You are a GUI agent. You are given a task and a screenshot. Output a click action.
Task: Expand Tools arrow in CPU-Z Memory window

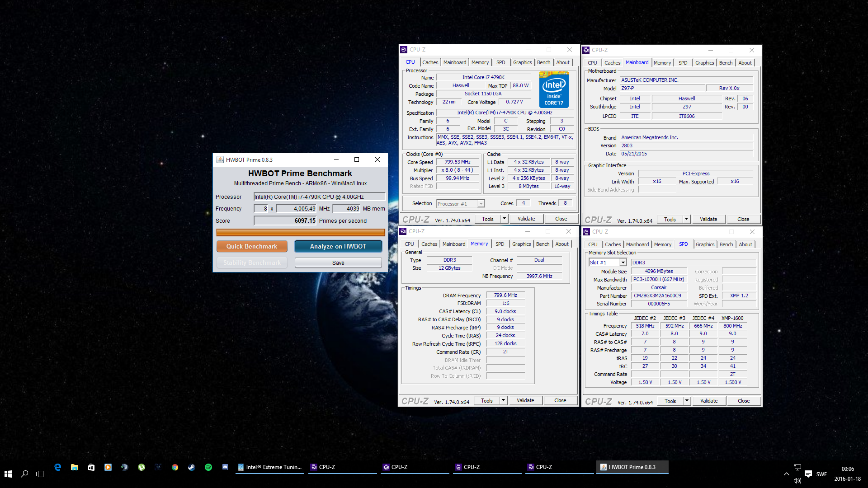click(x=503, y=400)
